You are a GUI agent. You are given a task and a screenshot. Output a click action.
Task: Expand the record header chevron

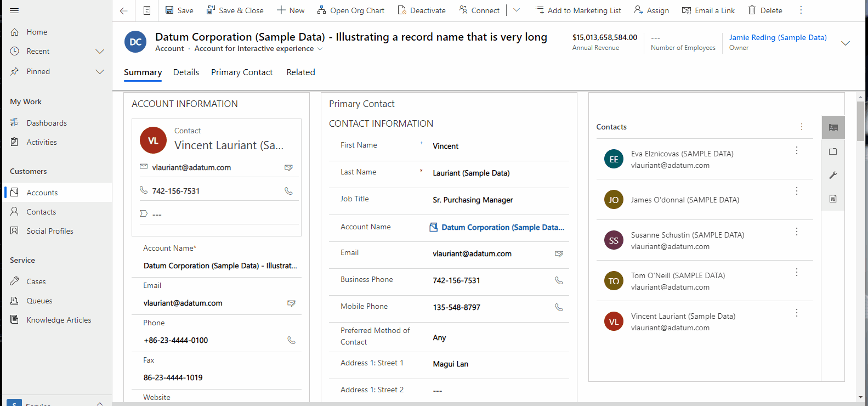click(845, 43)
